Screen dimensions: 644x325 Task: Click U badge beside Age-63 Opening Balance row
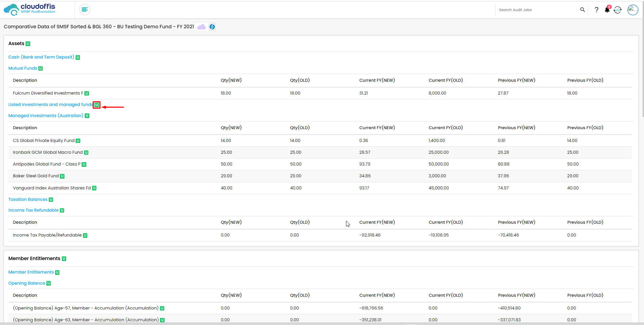[x=162, y=320]
